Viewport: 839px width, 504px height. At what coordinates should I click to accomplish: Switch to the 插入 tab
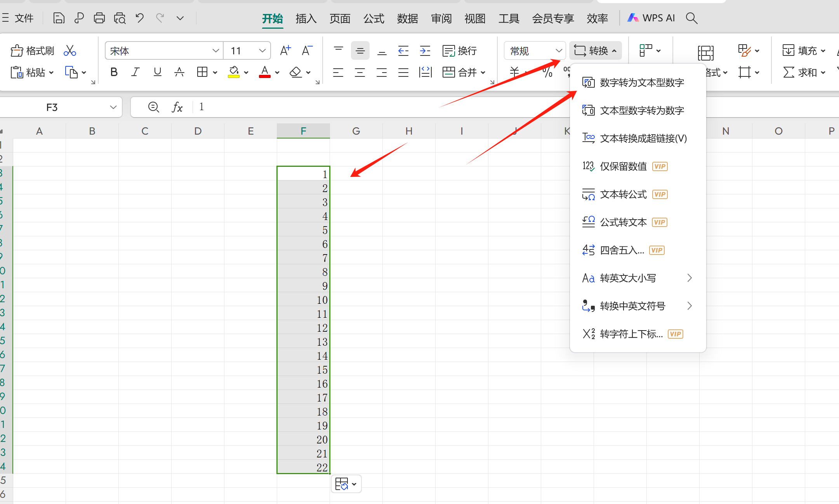(306, 18)
